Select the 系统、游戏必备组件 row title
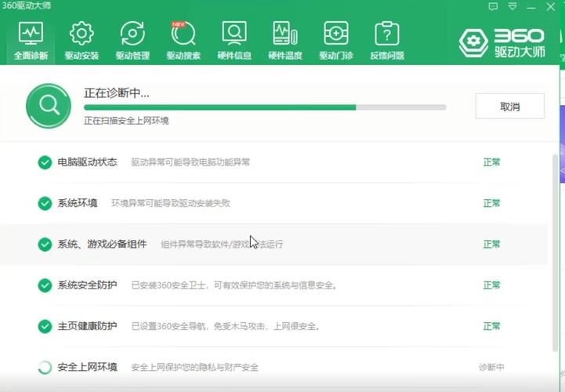Viewport: 565px width, 392px height. [102, 244]
